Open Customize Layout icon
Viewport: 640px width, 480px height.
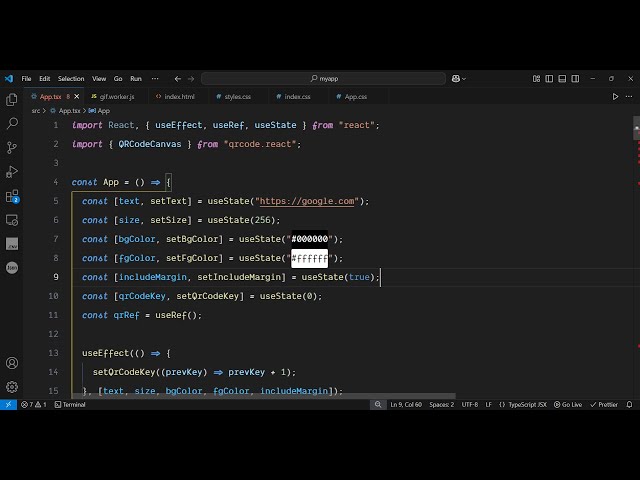coord(536,78)
